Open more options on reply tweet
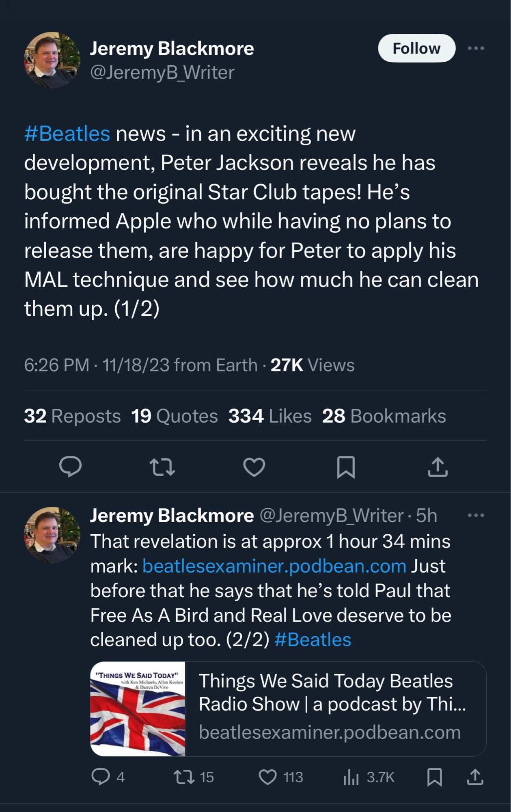The image size is (511, 812). point(476,515)
